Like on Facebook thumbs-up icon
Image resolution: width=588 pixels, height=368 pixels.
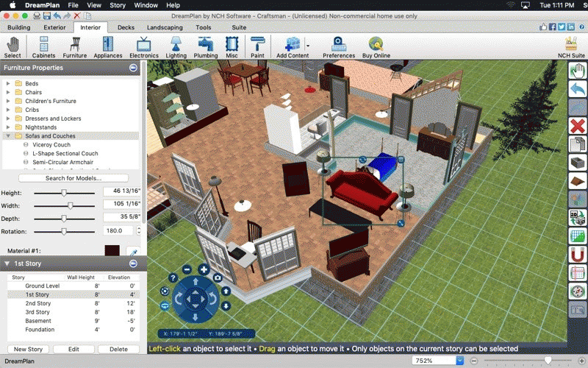coord(543,26)
